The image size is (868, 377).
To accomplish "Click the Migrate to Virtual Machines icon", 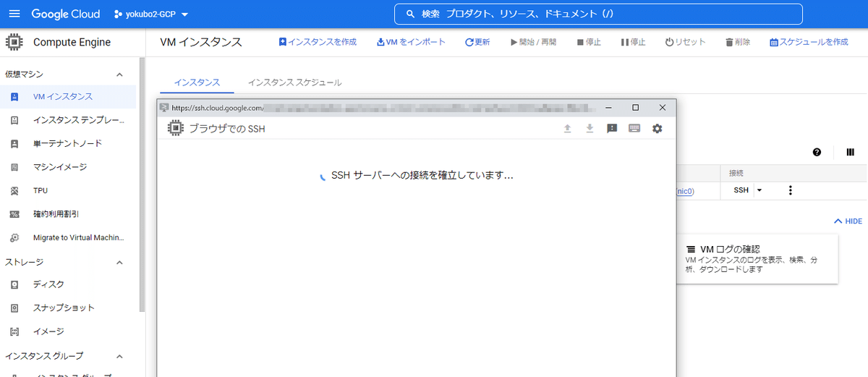I will pyautogui.click(x=14, y=237).
